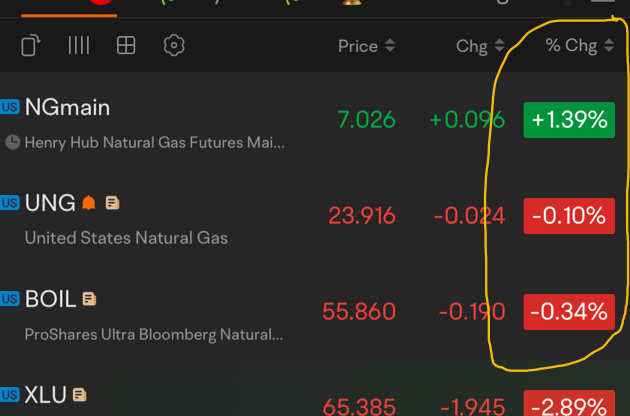The image size is (630, 416).
Task: Switch to grid view icon
Action: coord(126,45)
